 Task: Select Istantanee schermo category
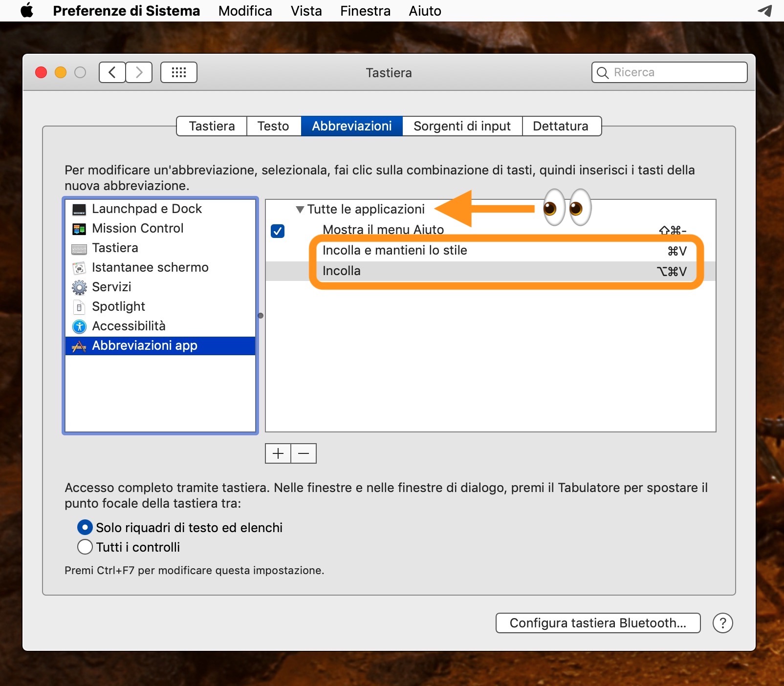[x=160, y=268]
